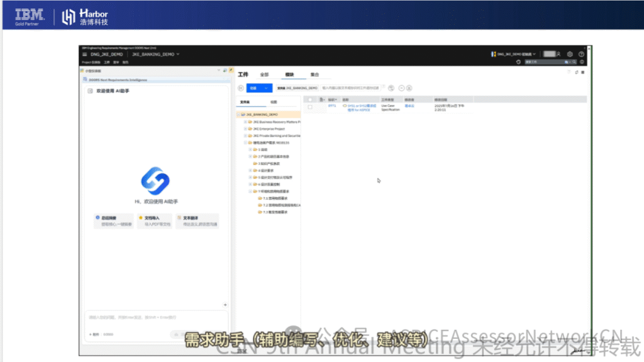Click the collapse panel arrow beside blue button
This screenshot has width=644, height=362.
[241, 88]
